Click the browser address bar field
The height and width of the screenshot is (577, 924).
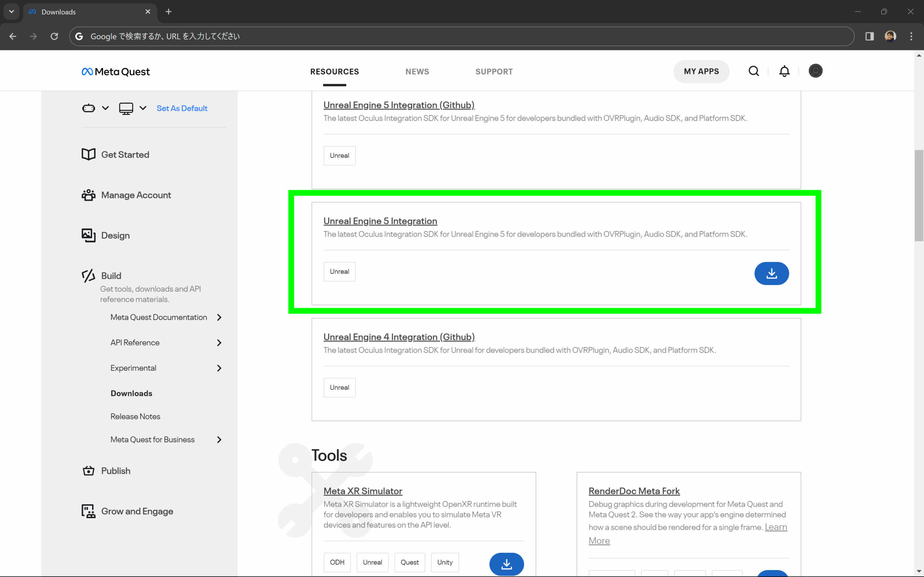[x=458, y=36]
